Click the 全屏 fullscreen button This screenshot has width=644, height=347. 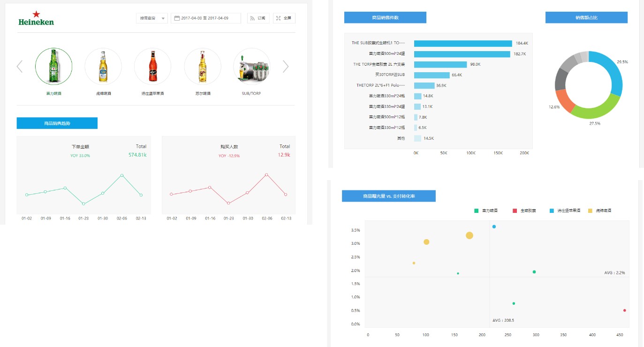284,18
